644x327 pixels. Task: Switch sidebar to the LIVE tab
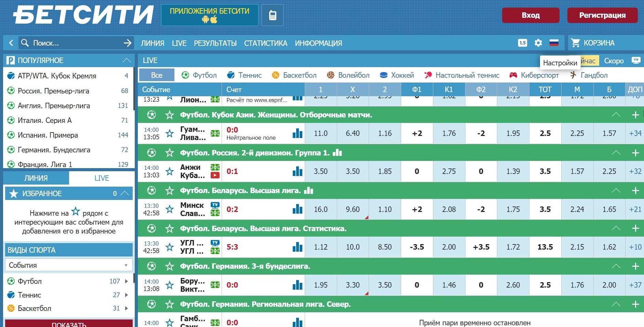click(x=102, y=178)
